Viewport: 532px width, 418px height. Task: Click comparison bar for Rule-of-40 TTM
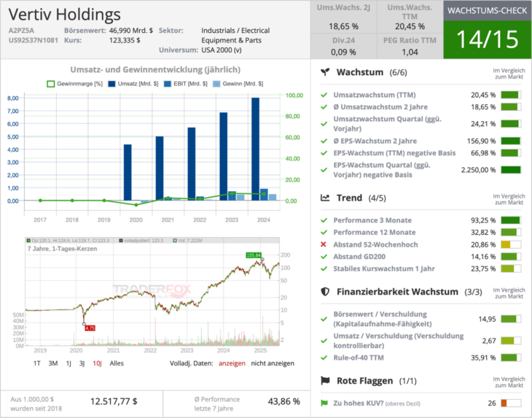tap(511, 357)
